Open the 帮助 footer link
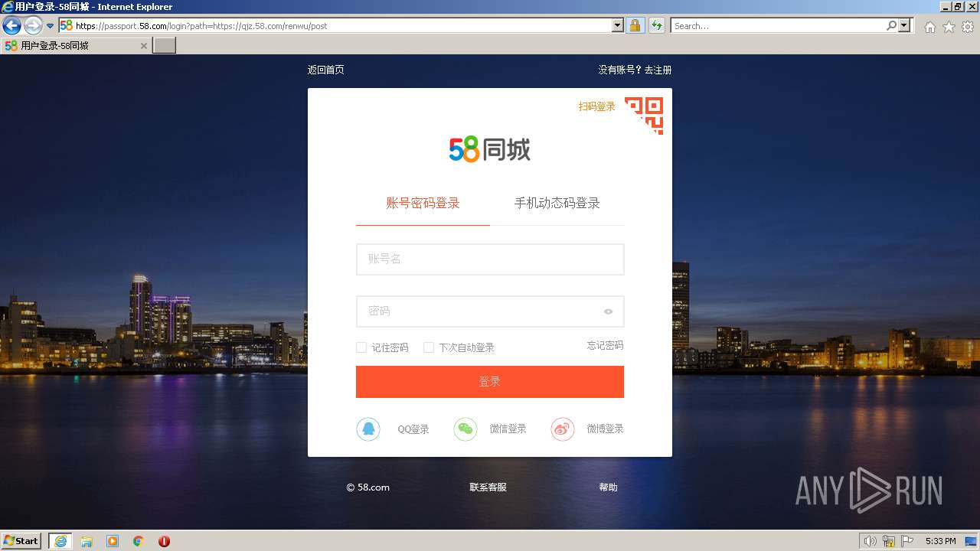The image size is (980, 551). pos(608,487)
